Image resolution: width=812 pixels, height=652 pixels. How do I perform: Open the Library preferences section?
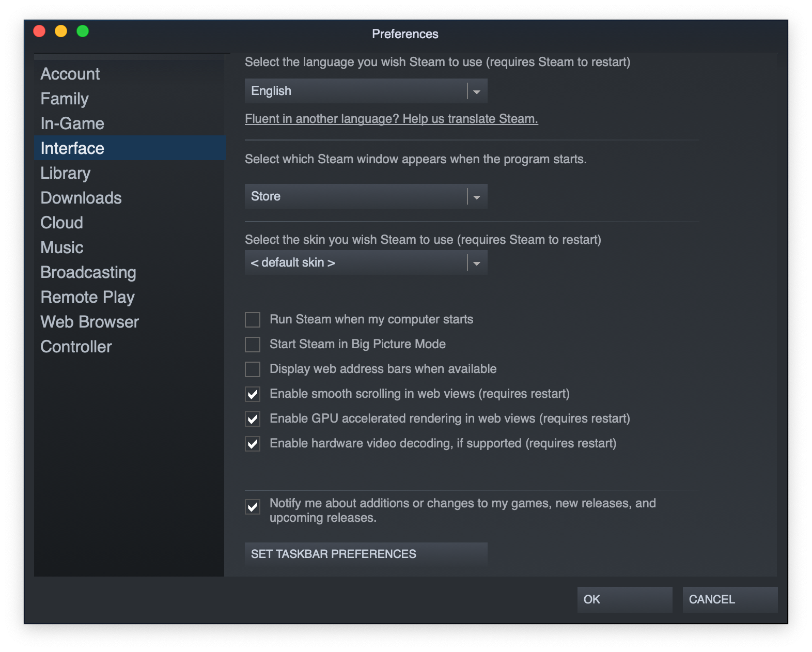click(x=65, y=173)
